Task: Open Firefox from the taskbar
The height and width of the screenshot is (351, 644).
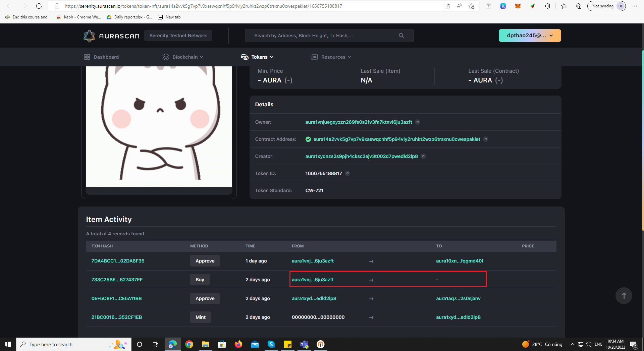Action: pyautogui.click(x=238, y=344)
